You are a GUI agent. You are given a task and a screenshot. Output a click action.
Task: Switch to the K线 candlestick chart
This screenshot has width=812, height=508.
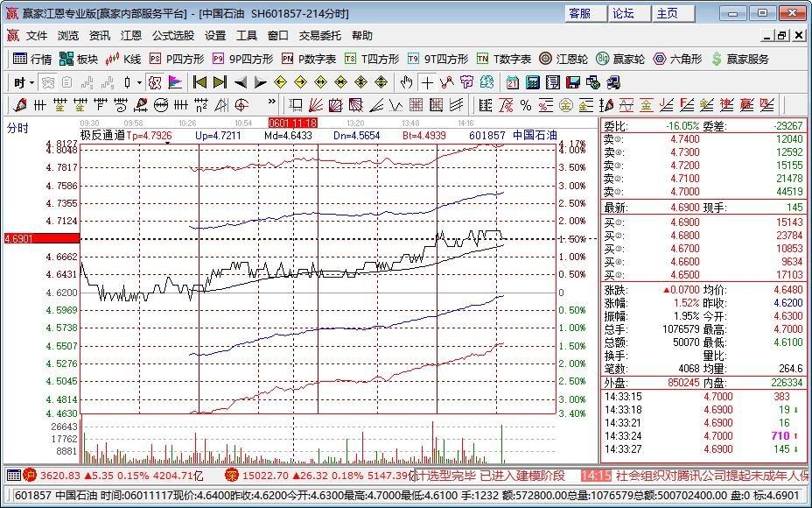122,59
